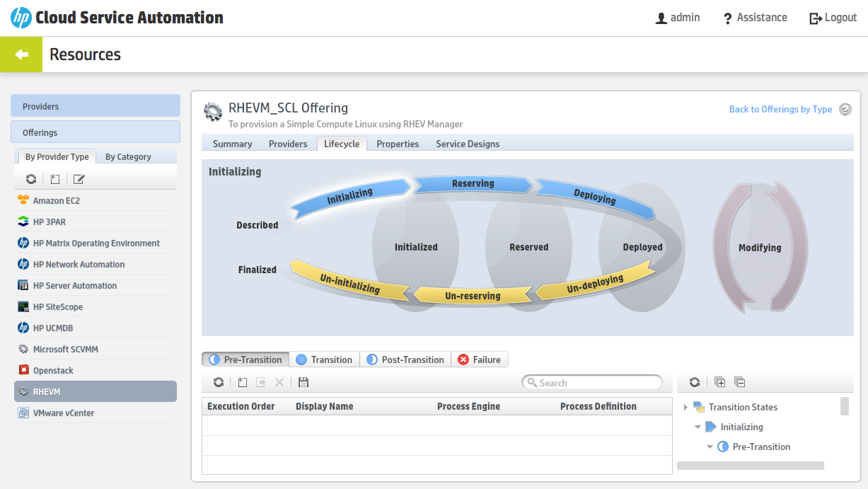
Task: Click the tree panel horizontal scrollbar
Action: point(751,466)
